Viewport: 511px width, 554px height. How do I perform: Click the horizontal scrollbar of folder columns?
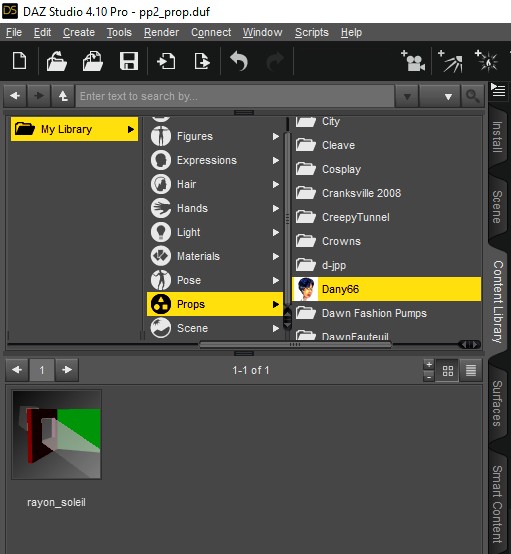295,344
